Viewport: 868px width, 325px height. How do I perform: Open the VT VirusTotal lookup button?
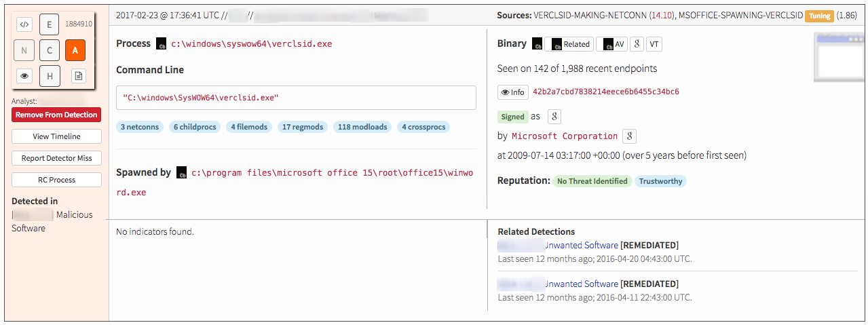coord(654,44)
